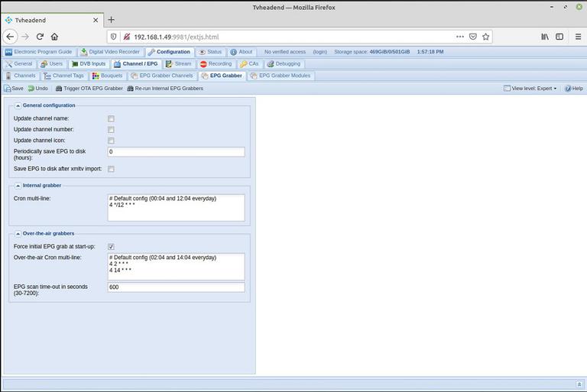This screenshot has width=587, height=392.
Task: Save the EPG grabber configuration
Action: (14, 89)
